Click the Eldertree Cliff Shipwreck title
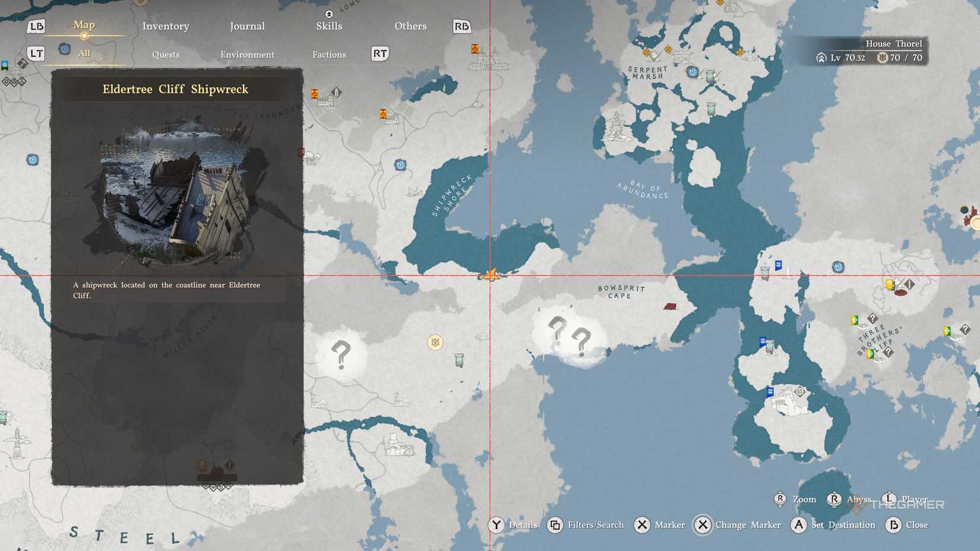 pyautogui.click(x=175, y=89)
